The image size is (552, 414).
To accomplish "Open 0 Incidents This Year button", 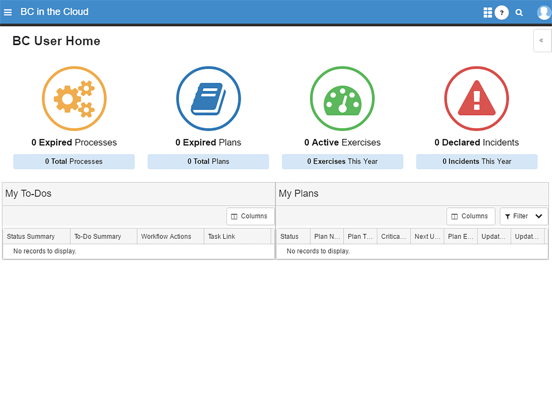I will [477, 161].
